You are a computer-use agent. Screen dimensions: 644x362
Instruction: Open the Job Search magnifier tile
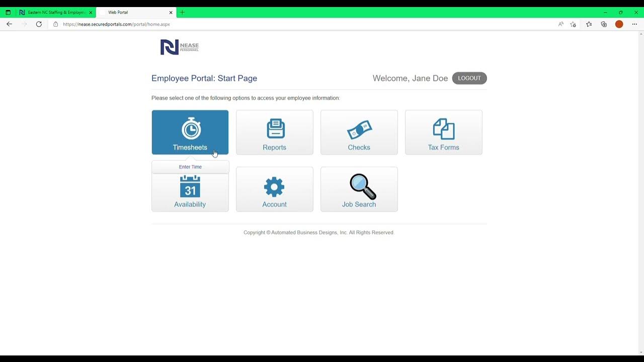(x=359, y=189)
